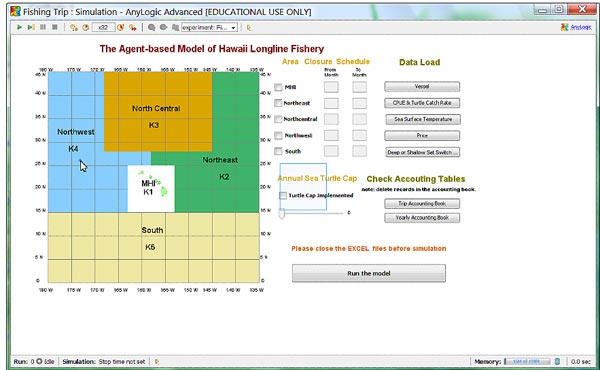The width and height of the screenshot is (600, 370).
Task: Click the Northcentral From Month field
Action: point(331,119)
